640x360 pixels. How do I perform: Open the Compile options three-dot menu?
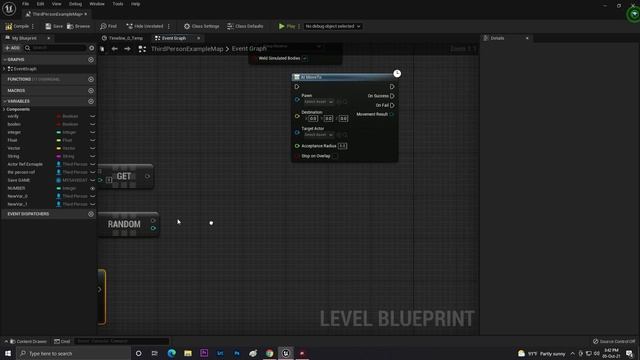33,26
